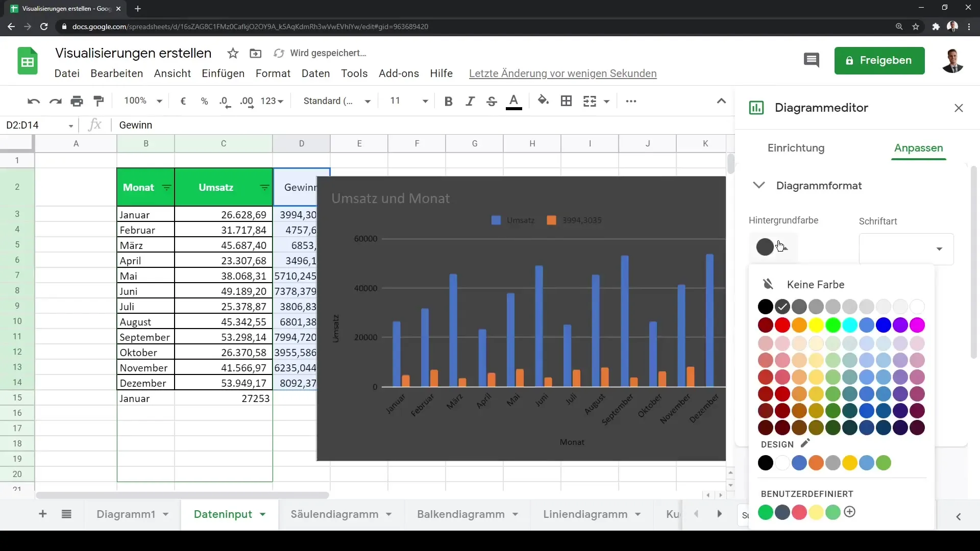Open the merge cells dropdown arrow

606,101
